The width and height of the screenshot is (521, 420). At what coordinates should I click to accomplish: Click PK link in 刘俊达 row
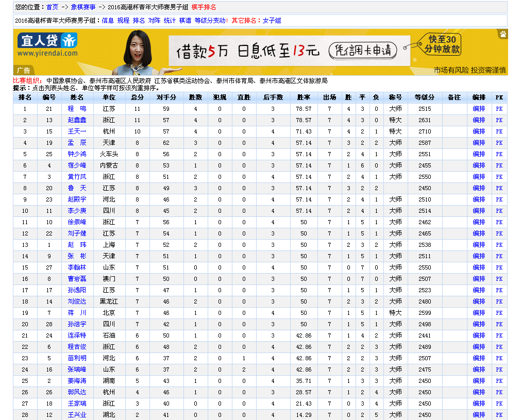499,301
